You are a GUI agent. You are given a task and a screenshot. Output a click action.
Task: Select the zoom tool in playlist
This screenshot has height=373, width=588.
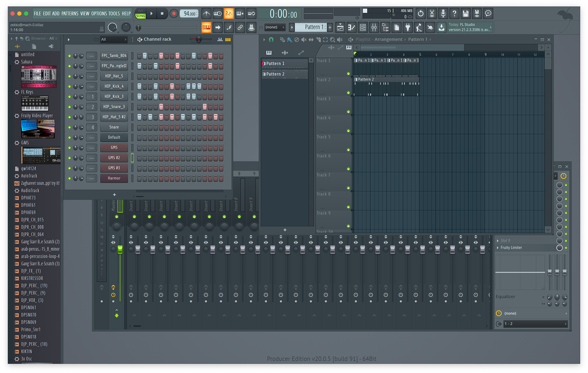332,39
